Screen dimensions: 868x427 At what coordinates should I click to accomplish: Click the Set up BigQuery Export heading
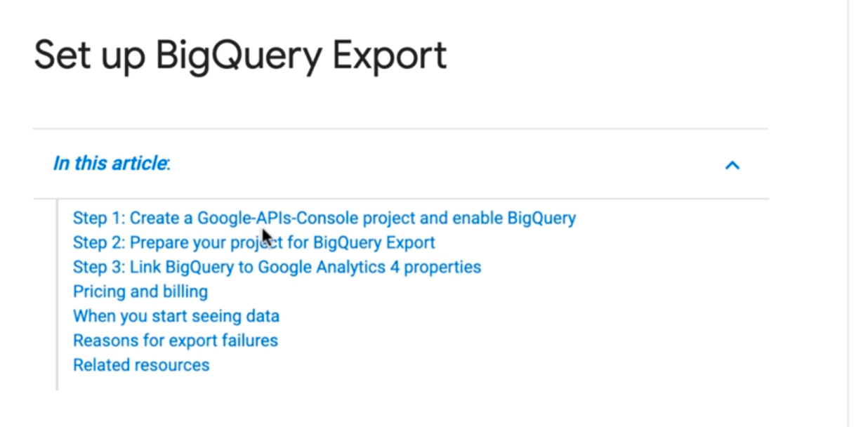click(x=240, y=56)
